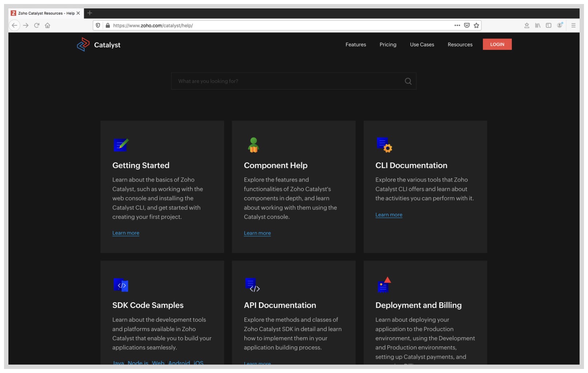Click the Deployment and Billing icon
This screenshot has height=373, width=588.
pos(384,286)
